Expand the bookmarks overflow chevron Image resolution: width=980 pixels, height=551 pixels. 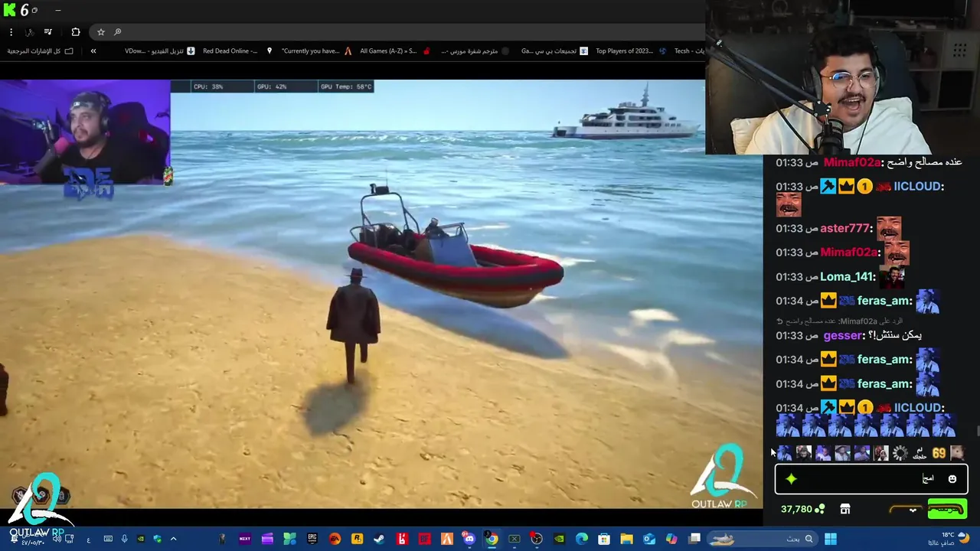(x=93, y=51)
